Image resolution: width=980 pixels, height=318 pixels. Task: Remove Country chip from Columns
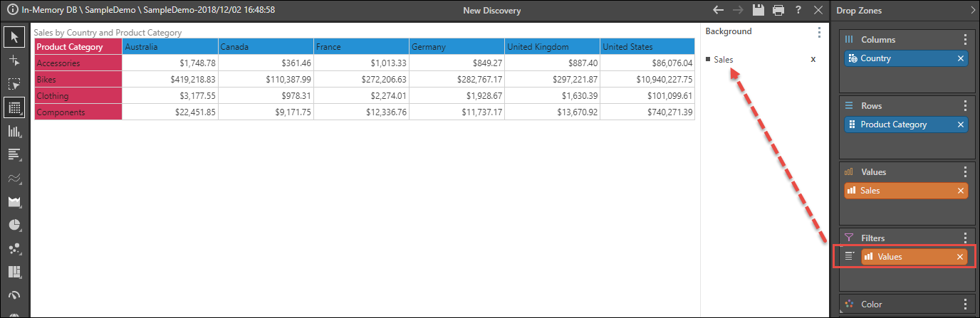(960, 59)
